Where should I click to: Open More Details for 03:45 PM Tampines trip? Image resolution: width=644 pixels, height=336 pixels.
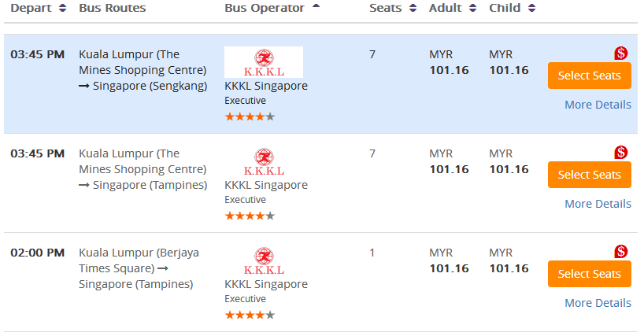598,204
